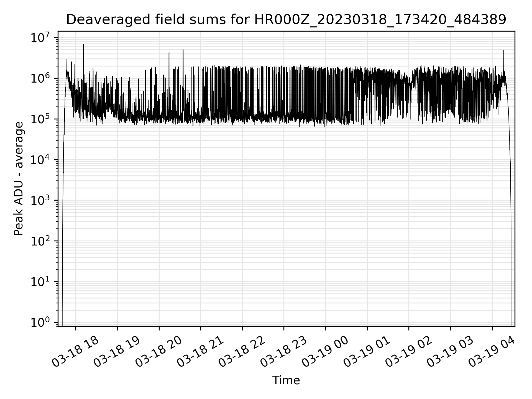
Task: Click the x tick label '03-18 18'
Action: point(75,352)
